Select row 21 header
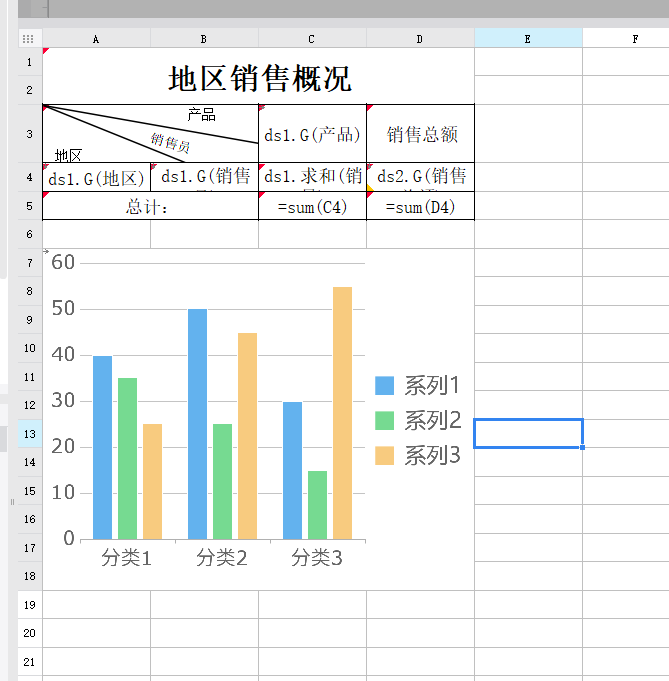Image resolution: width=669 pixels, height=681 pixels. (30, 662)
